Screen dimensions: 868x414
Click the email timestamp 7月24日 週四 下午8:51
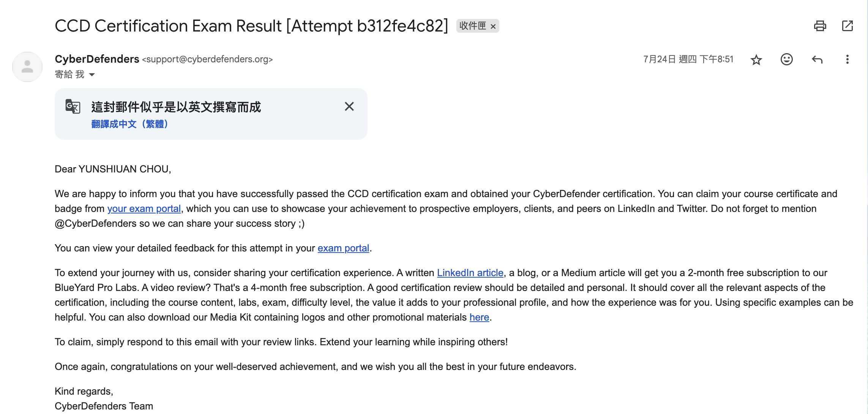(688, 59)
